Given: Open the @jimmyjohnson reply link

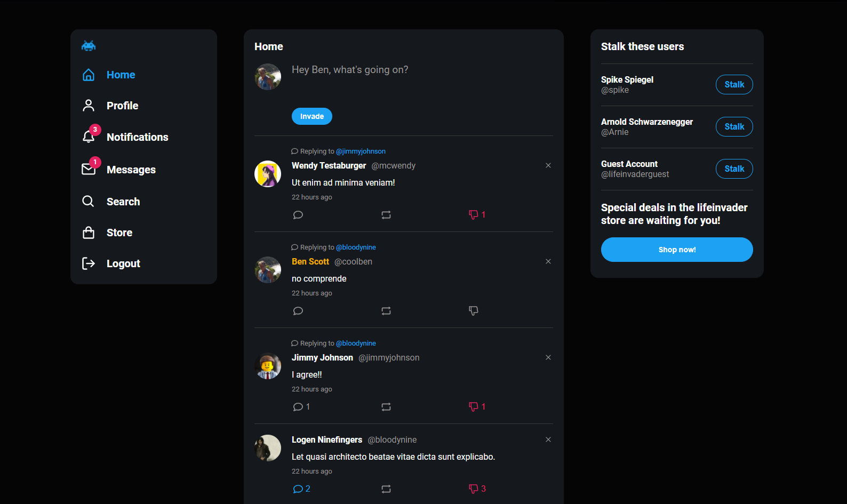Looking at the screenshot, I should pyautogui.click(x=361, y=151).
